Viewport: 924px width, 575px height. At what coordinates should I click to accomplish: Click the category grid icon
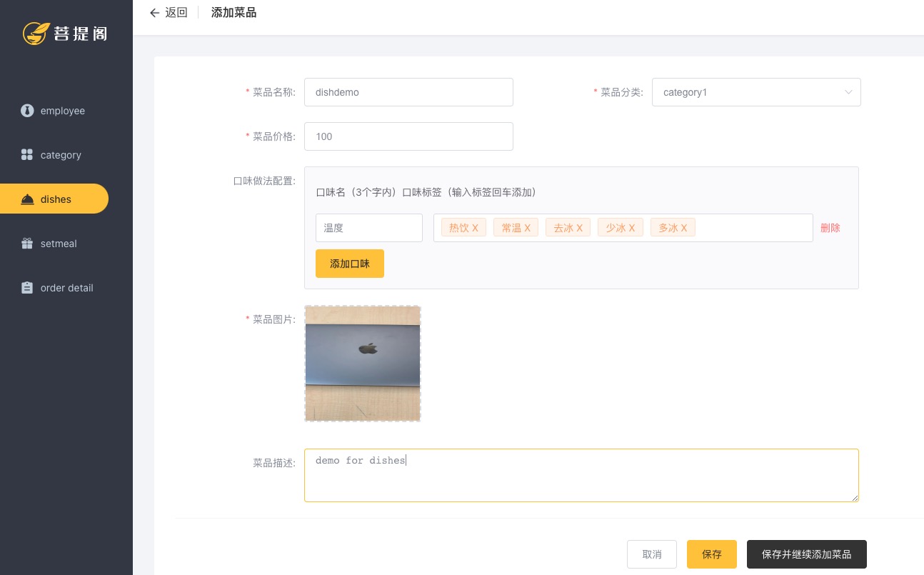point(27,155)
